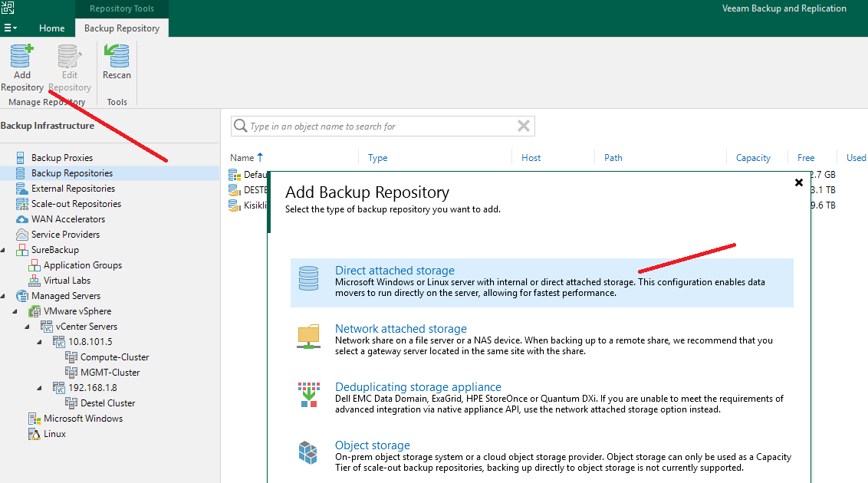Click the Backup Proxies icon in tree
The height and width of the screenshot is (483, 868).
pos(21,158)
